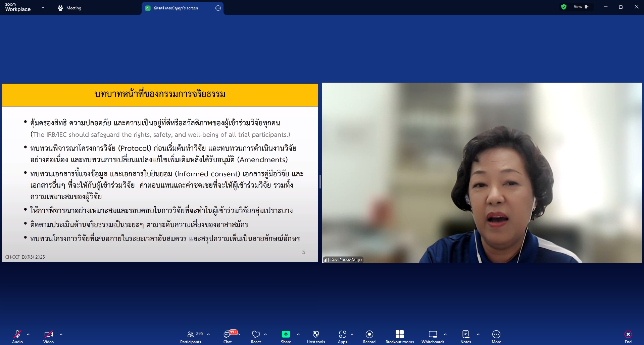Click the green Share screen button
The width and height of the screenshot is (644, 345).
[x=286, y=336]
